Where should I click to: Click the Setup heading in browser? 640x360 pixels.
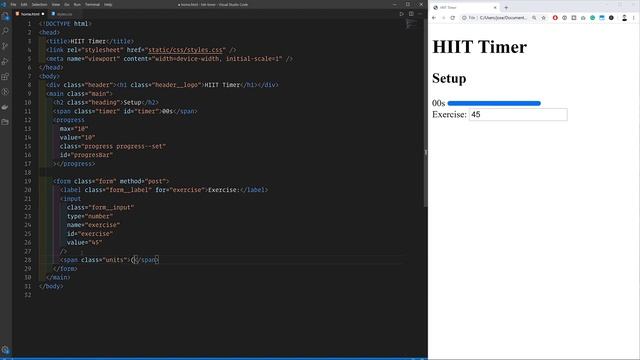(449, 78)
